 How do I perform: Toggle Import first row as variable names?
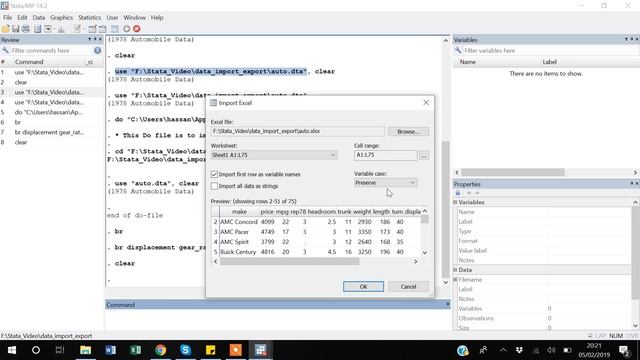coord(214,174)
